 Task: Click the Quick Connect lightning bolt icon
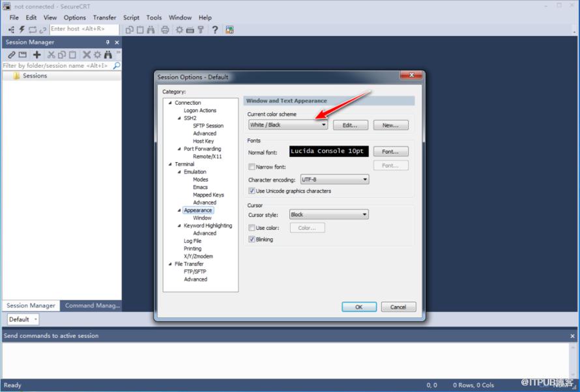click(x=22, y=29)
